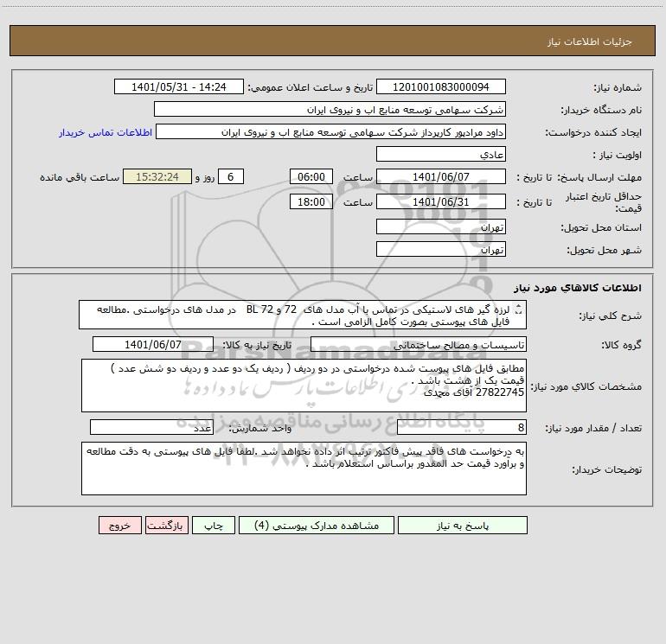The width and height of the screenshot is (666, 644).
Task: Click the label 'مهلت ارسال پاسخ: تا تاریخ'
Action: 579,177
